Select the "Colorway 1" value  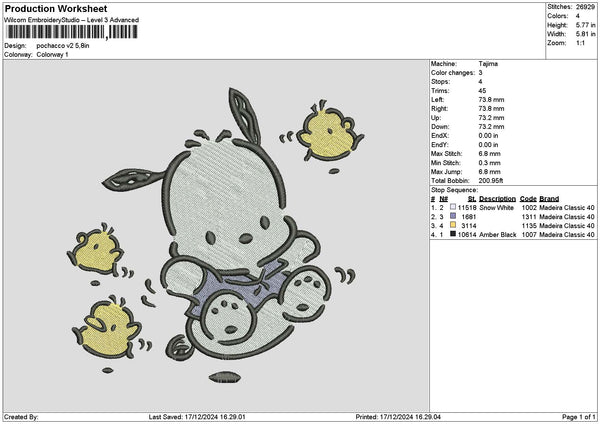52,55
